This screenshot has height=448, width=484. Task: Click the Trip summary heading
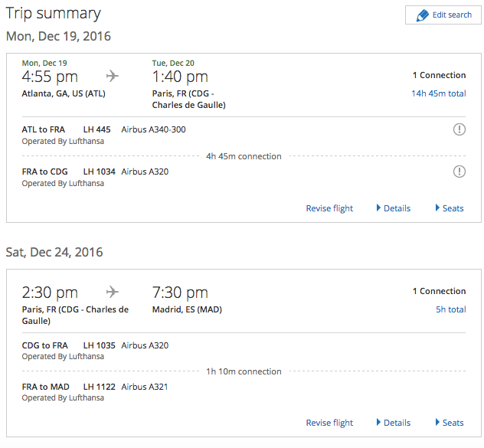pos(54,14)
